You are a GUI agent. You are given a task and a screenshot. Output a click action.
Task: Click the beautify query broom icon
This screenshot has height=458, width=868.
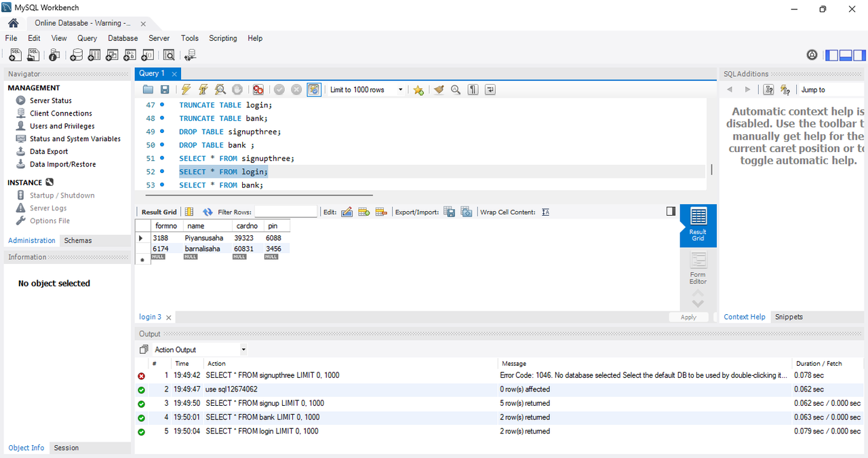439,90
